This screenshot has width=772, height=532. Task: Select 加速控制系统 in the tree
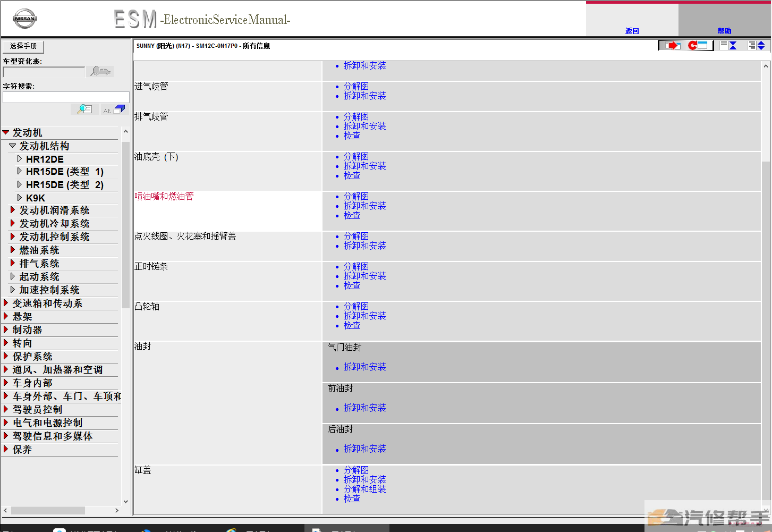49,290
